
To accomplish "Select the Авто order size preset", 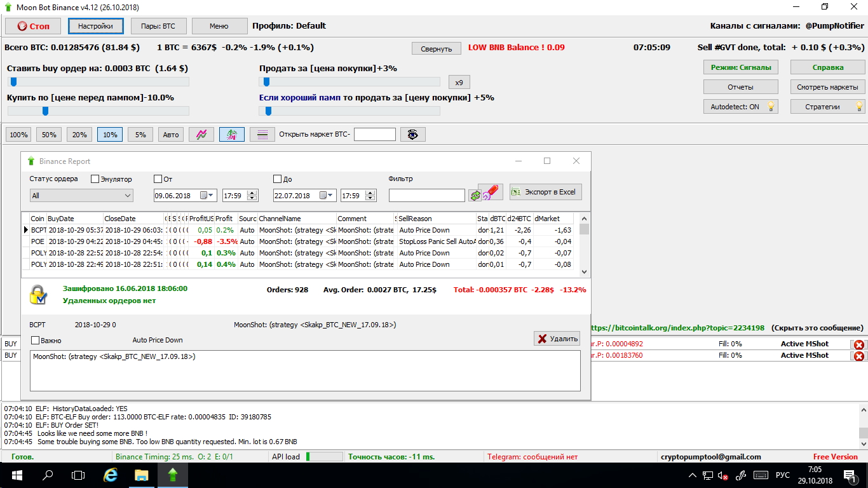I will 171,135.
